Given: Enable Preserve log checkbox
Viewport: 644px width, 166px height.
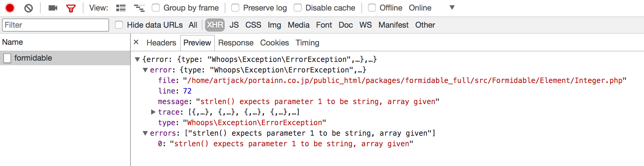Looking at the screenshot, I should (235, 8).
